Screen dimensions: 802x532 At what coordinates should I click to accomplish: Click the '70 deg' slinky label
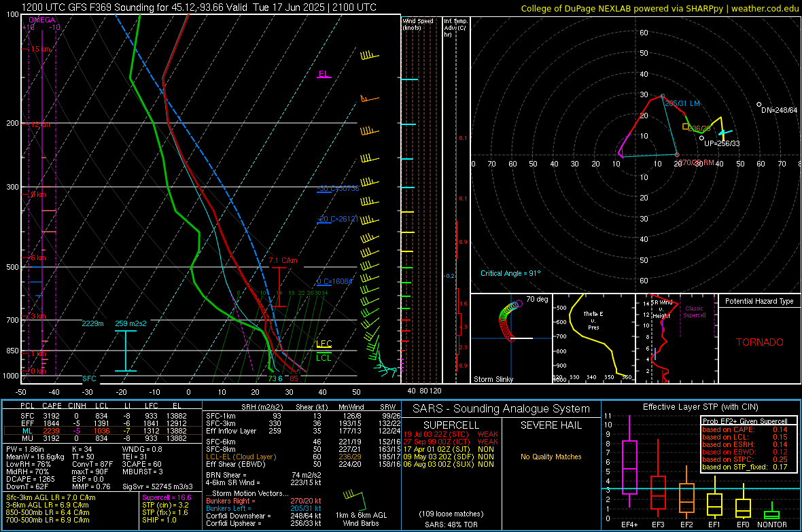tap(537, 299)
